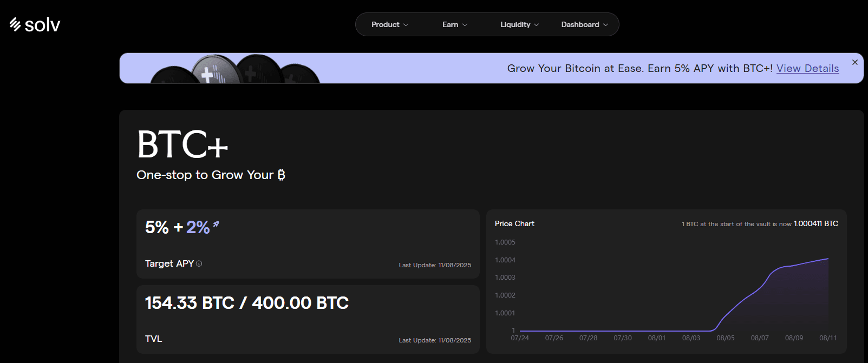This screenshot has height=363, width=868.
Task: Open the Earn menu
Action: 455,24
